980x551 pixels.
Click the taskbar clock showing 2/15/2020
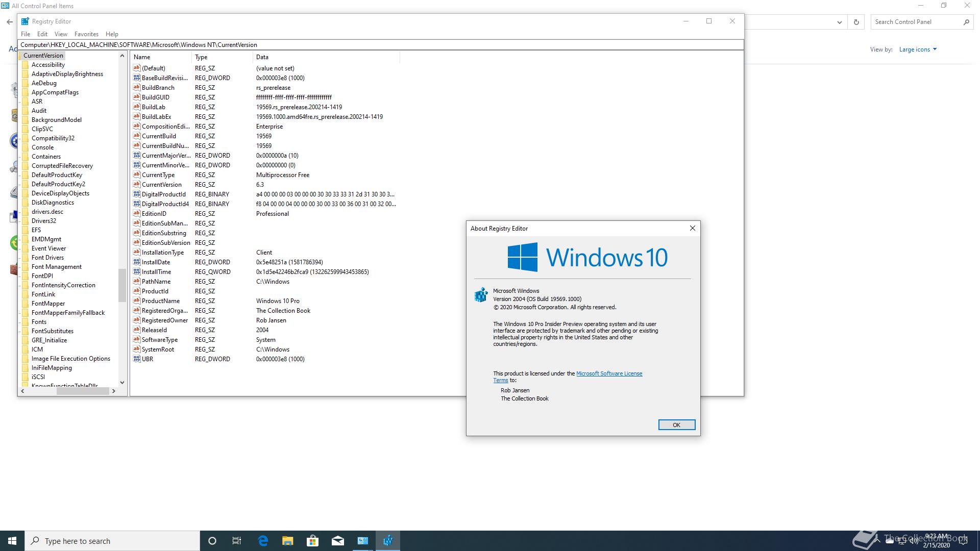click(936, 541)
